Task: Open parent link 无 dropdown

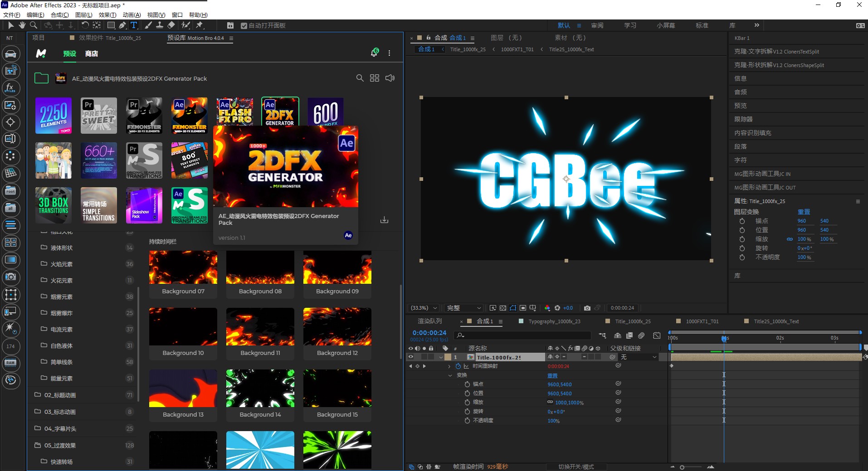Action: tap(639, 357)
